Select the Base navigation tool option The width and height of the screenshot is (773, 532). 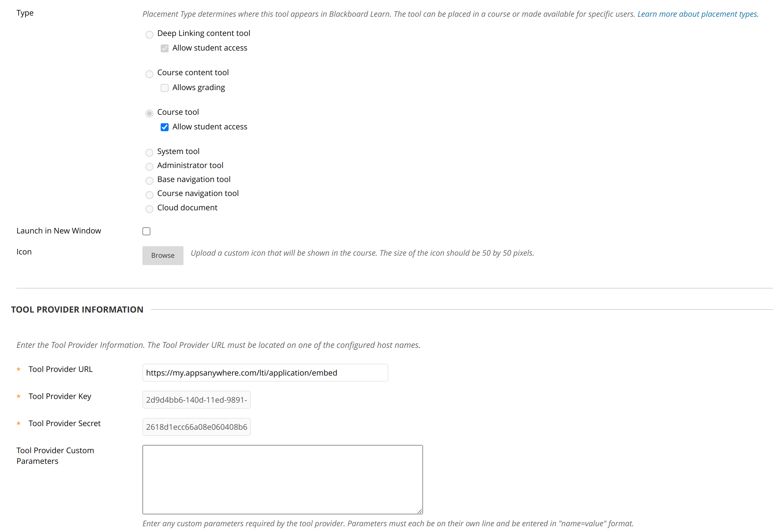pyautogui.click(x=149, y=180)
